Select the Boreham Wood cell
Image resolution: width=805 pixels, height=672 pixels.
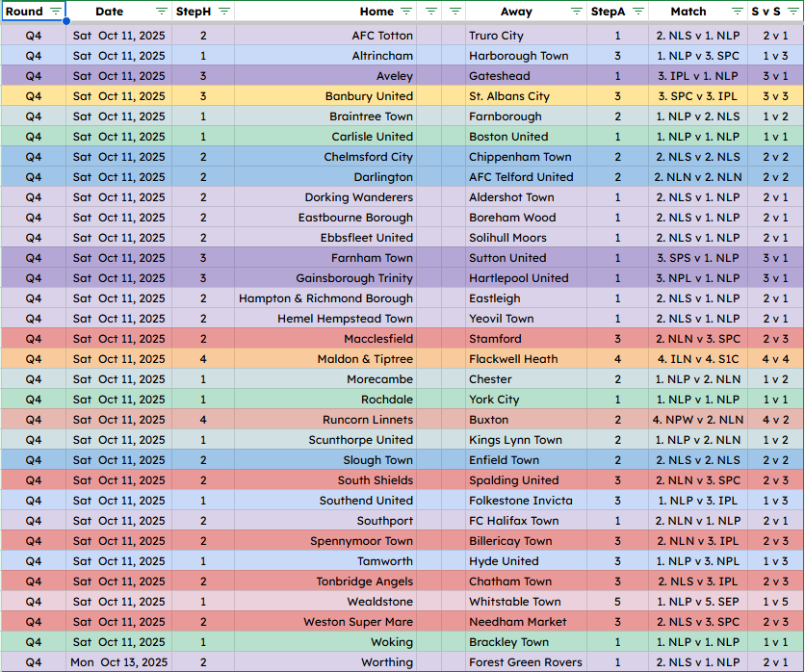tap(526, 218)
